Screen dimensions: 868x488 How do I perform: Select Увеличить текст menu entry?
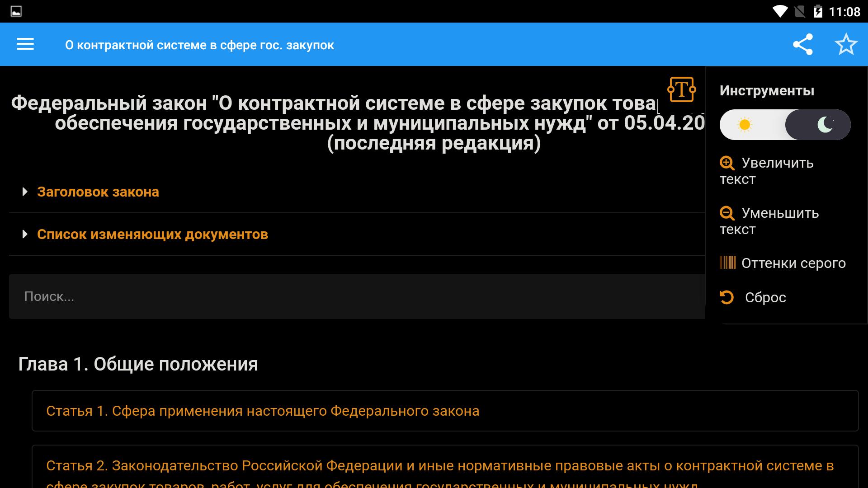click(x=778, y=163)
